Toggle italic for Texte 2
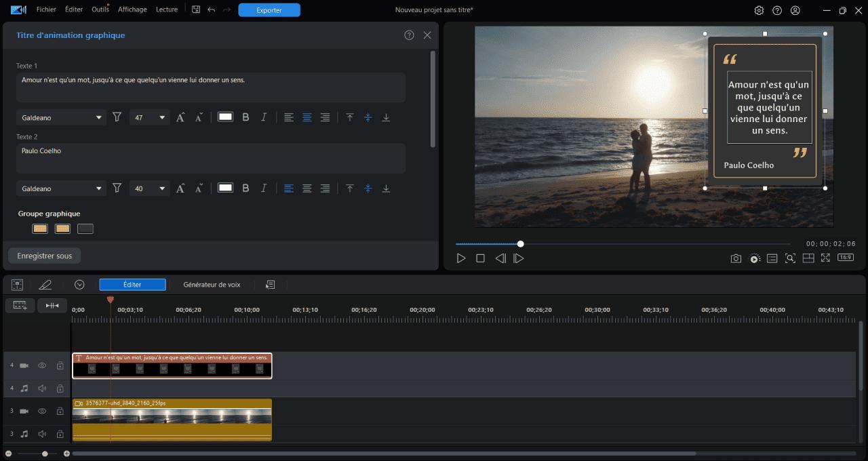 (264, 188)
